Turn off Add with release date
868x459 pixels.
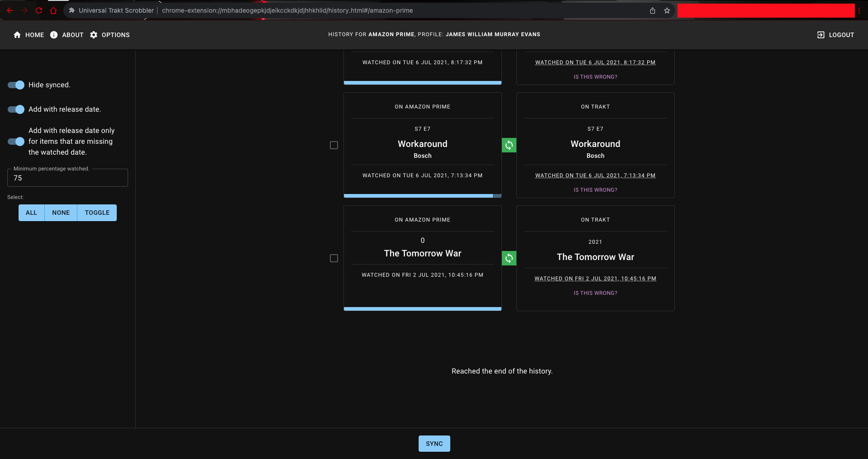tap(15, 109)
